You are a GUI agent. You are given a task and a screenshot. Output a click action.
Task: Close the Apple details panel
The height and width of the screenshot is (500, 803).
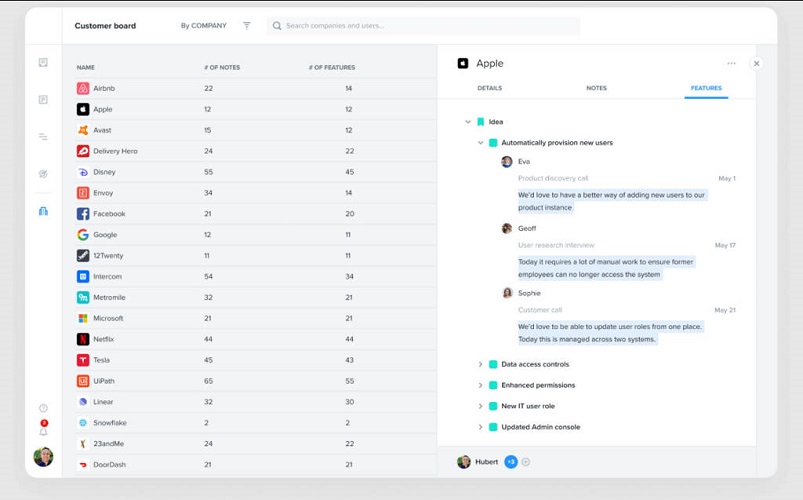click(x=756, y=63)
